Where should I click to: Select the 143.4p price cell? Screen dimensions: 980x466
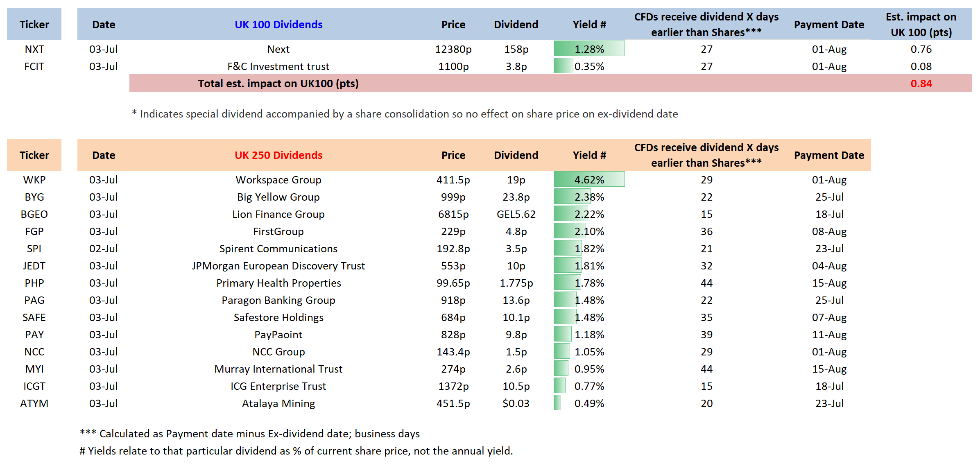pos(453,352)
